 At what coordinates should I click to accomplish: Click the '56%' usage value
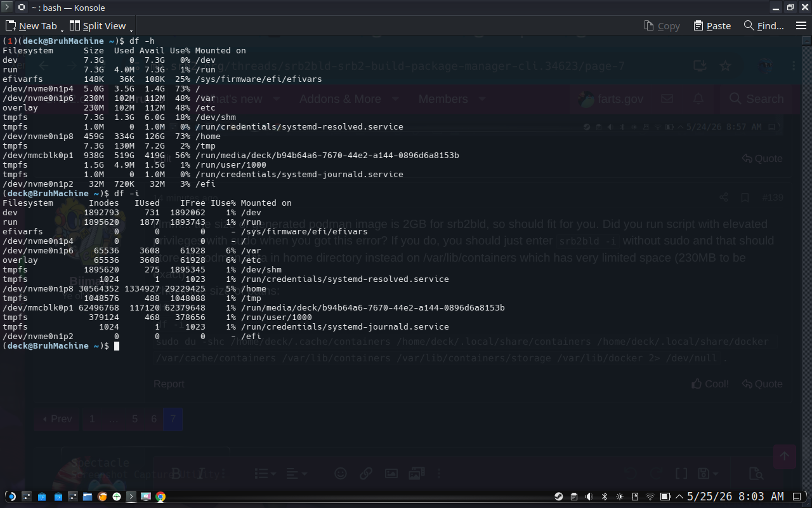pos(183,156)
